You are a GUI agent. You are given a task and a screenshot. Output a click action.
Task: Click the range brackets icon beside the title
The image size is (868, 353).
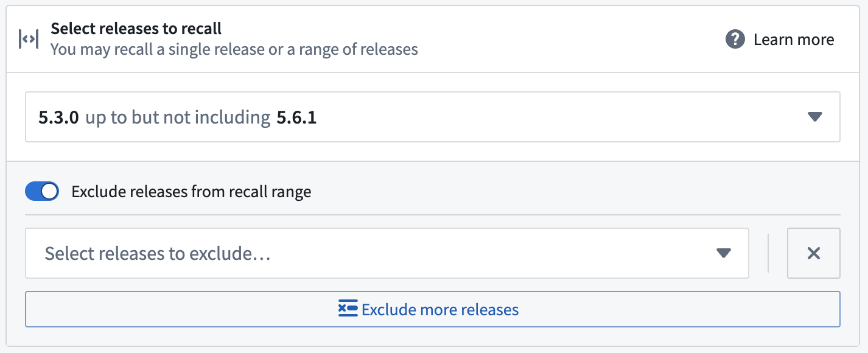coord(29,40)
